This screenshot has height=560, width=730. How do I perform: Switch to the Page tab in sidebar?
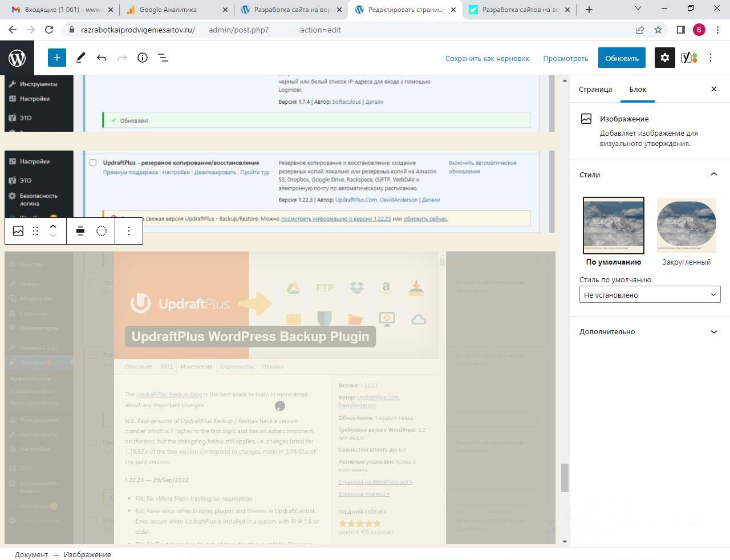tap(595, 90)
